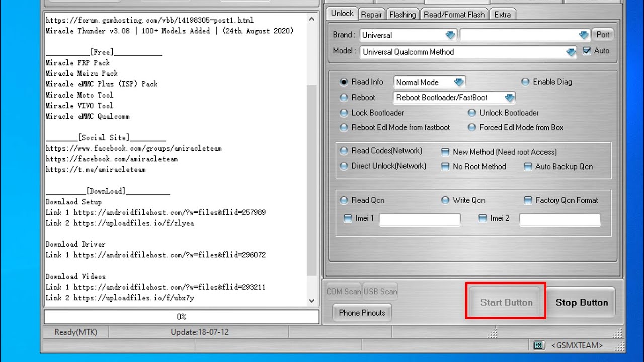Enable New Method (Need root Access) checkbox
Screen dimensions: 644x362
(x=445, y=152)
